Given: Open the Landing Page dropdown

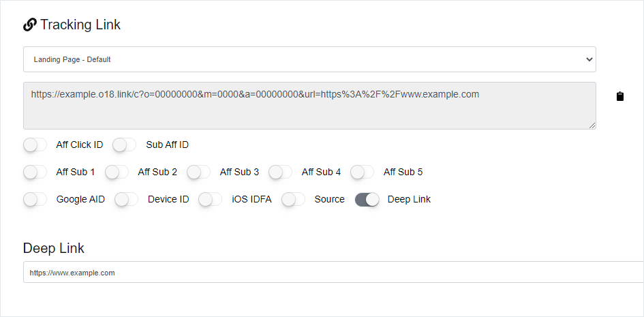Looking at the screenshot, I should click(309, 59).
